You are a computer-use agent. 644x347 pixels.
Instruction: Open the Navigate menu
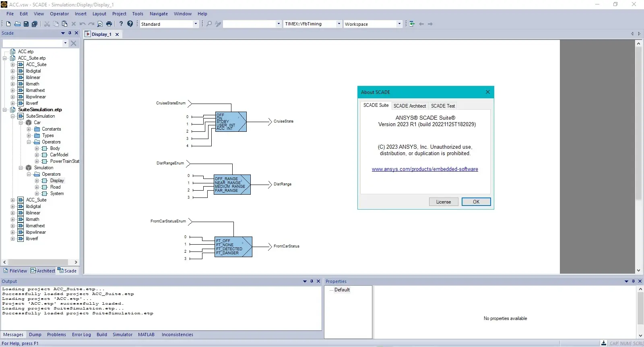[x=159, y=14]
